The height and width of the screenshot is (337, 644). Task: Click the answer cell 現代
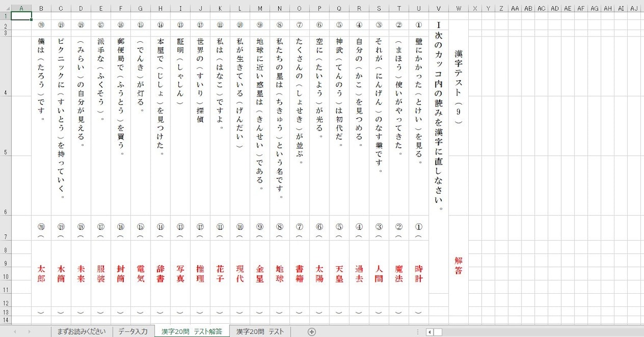pyautogui.click(x=240, y=274)
